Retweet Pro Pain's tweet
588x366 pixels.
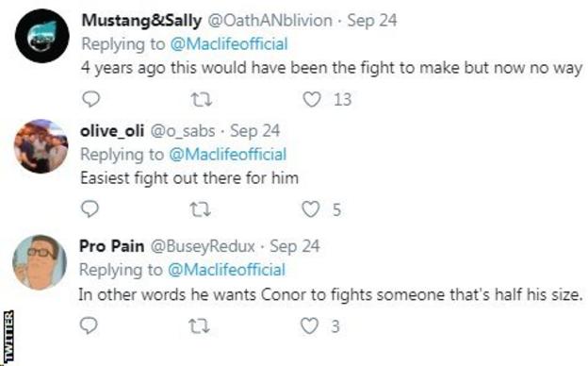click(199, 325)
